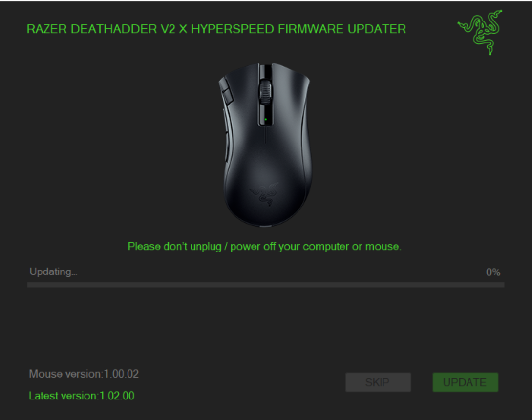Click the SKIP button
Image resolution: width=532 pixels, height=420 pixels.
coord(378,382)
